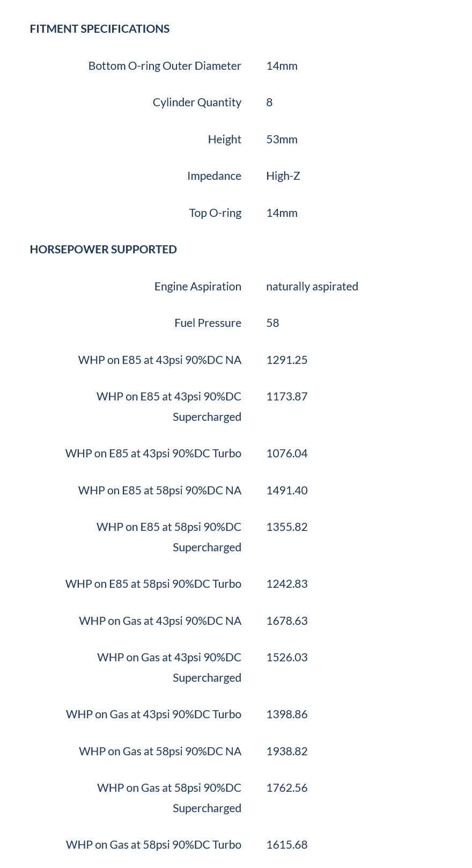Click the value 1291.25
Image resolution: width=472 pixels, height=868 pixels.
tap(287, 360)
